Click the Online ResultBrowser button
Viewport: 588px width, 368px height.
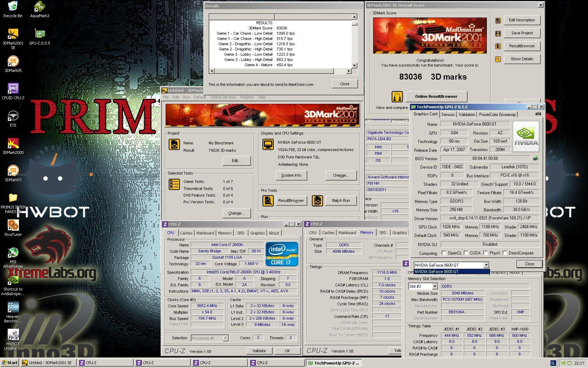pyautogui.click(x=436, y=96)
